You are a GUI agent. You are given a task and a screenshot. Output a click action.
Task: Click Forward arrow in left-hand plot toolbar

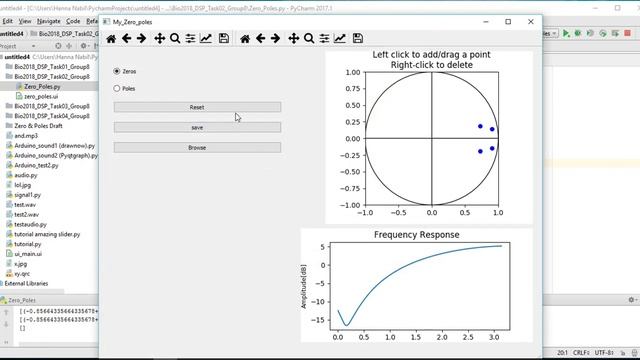pos(142,38)
